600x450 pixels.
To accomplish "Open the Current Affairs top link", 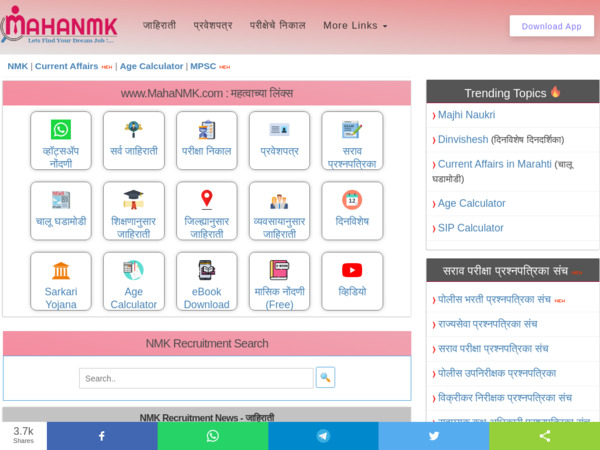I will point(67,66).
